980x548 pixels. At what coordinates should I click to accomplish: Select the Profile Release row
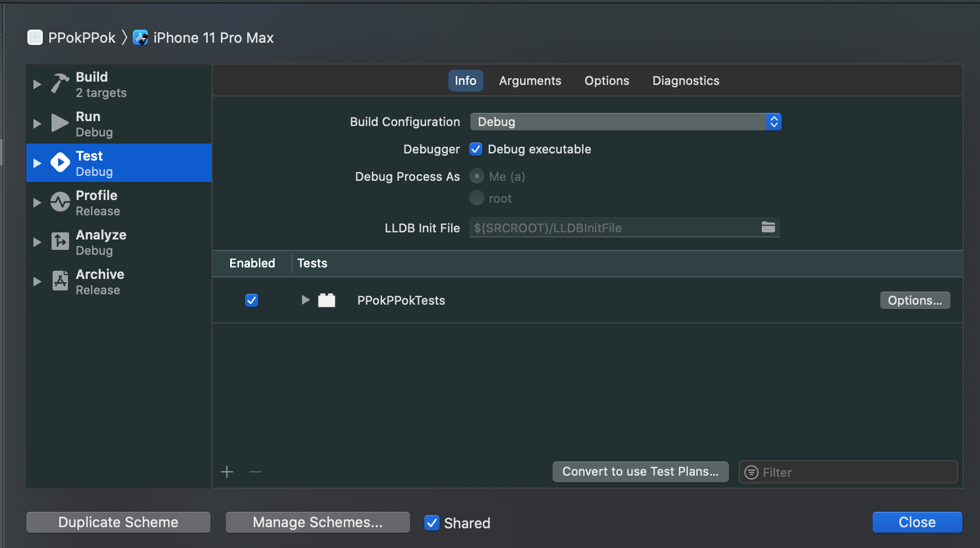click(x=119, y=203)
